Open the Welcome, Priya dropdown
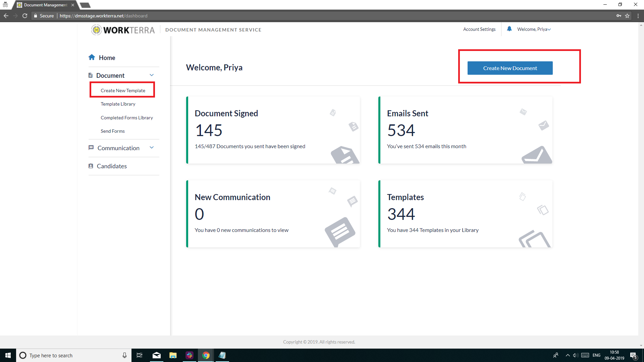This screenshot has height=362, width=644. pyautogui.click(x=533, y=29)
